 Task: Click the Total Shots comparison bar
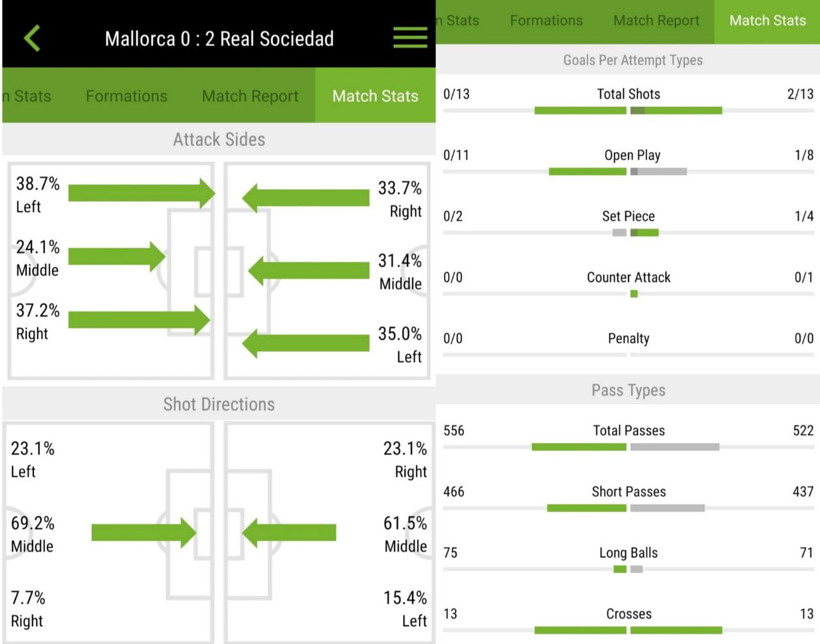[x=628, y=111]
